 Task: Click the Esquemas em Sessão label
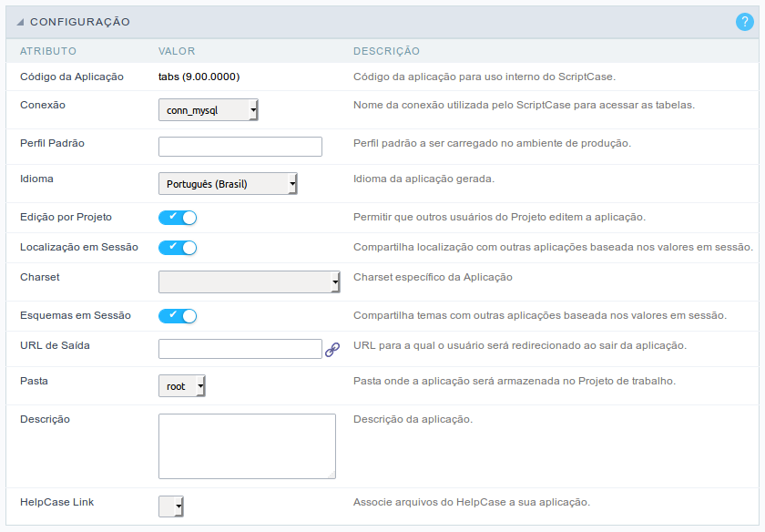tap(75, 315)
